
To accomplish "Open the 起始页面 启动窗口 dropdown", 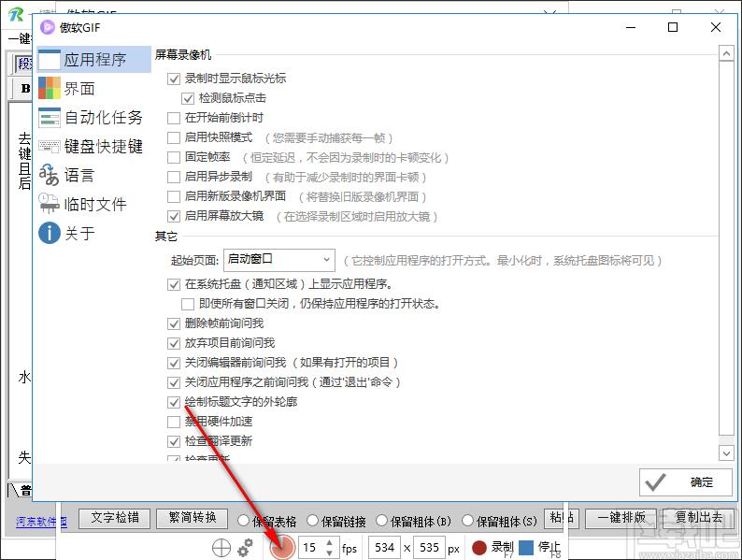I will click(x=278, y=260).
